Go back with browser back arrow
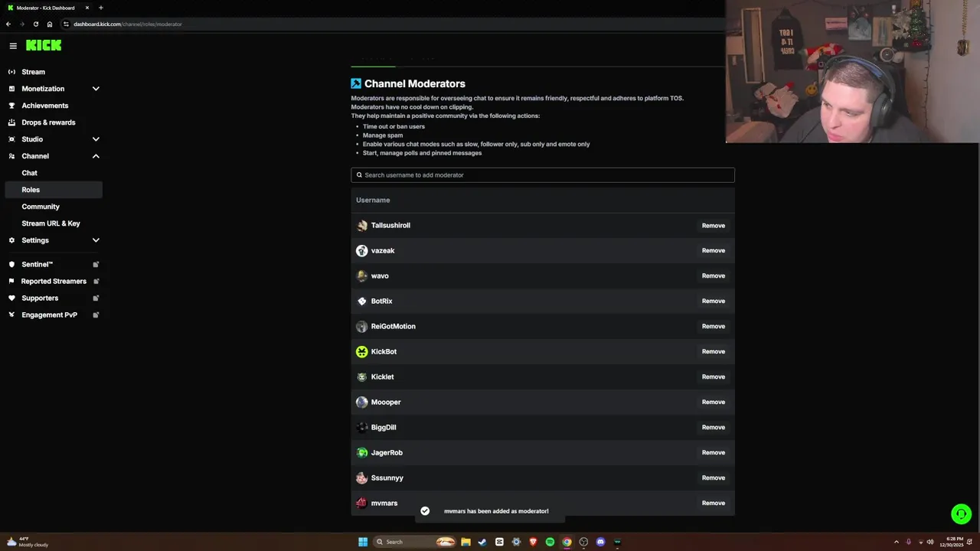980x551 pixels. coord(8,24)
